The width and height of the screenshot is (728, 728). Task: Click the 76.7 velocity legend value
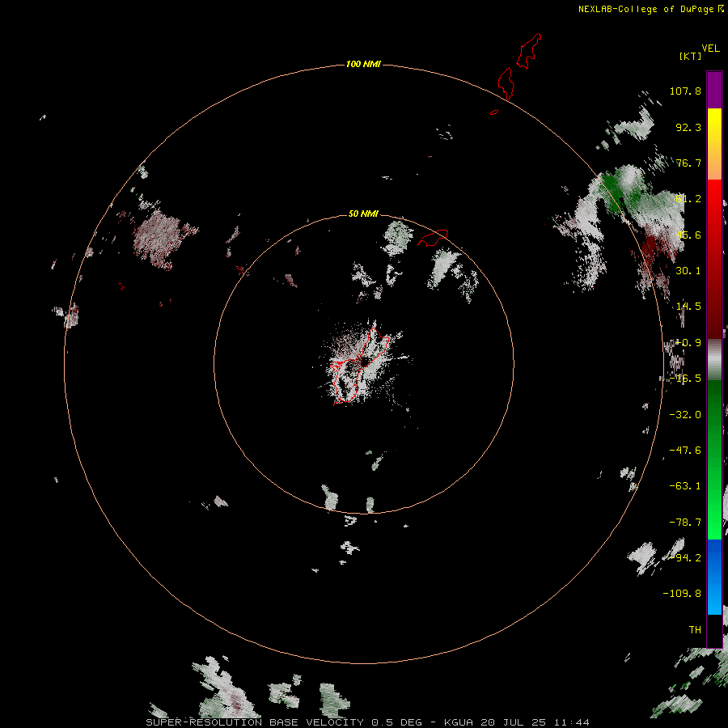688,163
